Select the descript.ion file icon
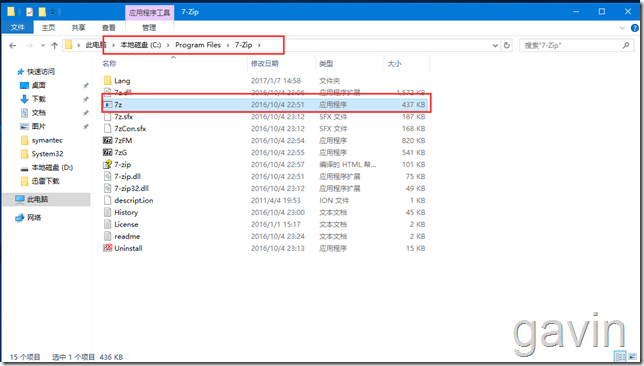Viewport: 644px width, 366px height. [x=108, y=200]
